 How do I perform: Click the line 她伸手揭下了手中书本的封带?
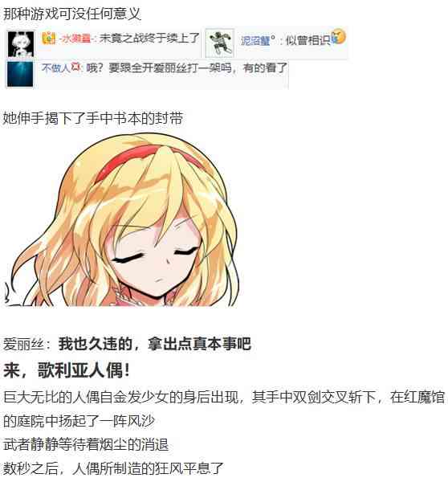(93, 118)
